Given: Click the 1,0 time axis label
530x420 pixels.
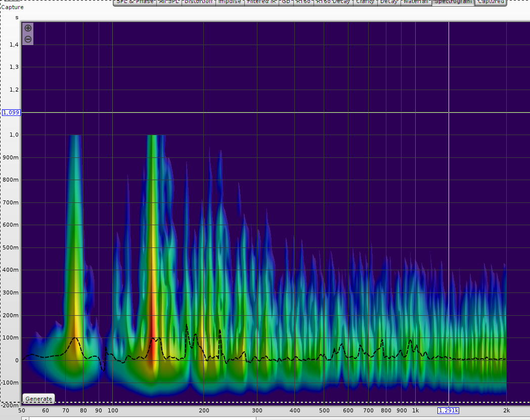Looking at the screenshot, I should click(14, 135).
